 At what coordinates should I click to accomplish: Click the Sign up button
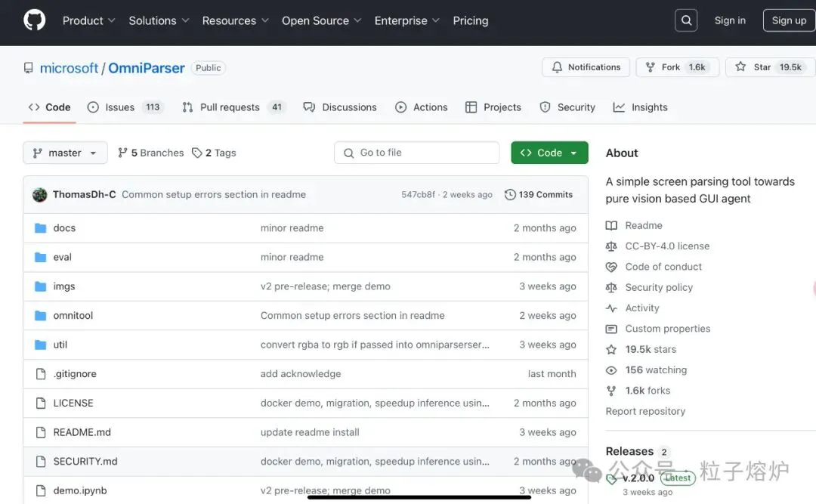tap(789, 20)
